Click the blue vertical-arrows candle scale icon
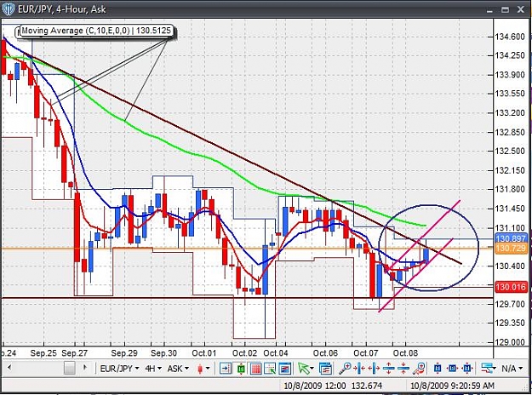Viewport: 532px width, 395px height. [438, 369]
